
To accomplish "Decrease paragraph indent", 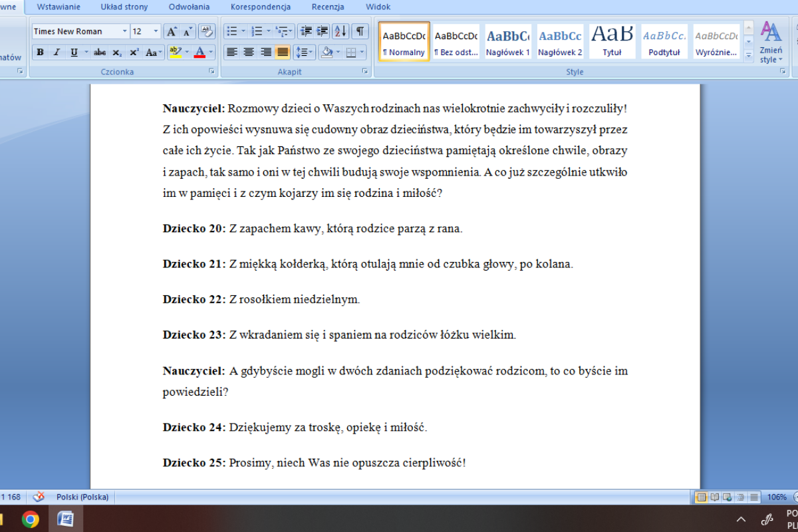I will tap(305, 31).
